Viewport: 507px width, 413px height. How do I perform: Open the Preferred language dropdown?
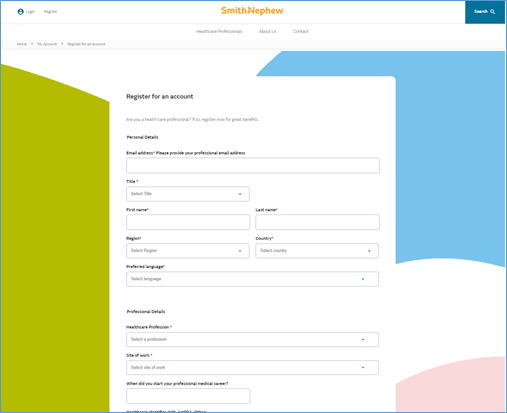pos(252,279)
